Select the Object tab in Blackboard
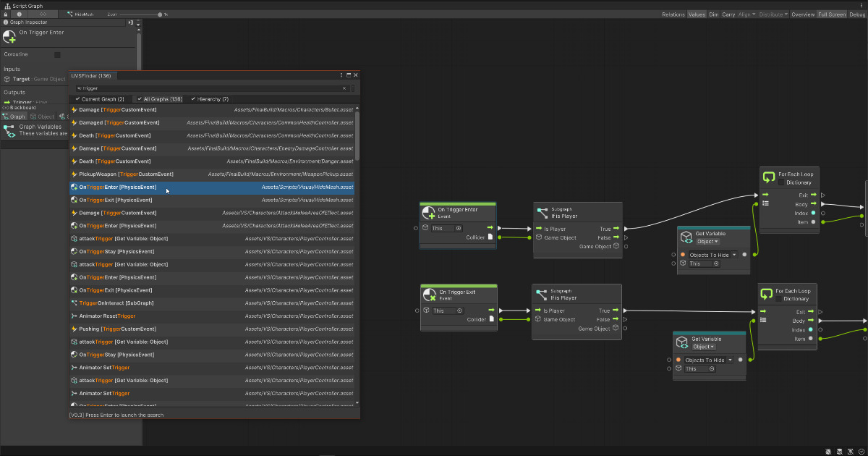This screenshot has height=456, width=868. [x=42, y=117]
